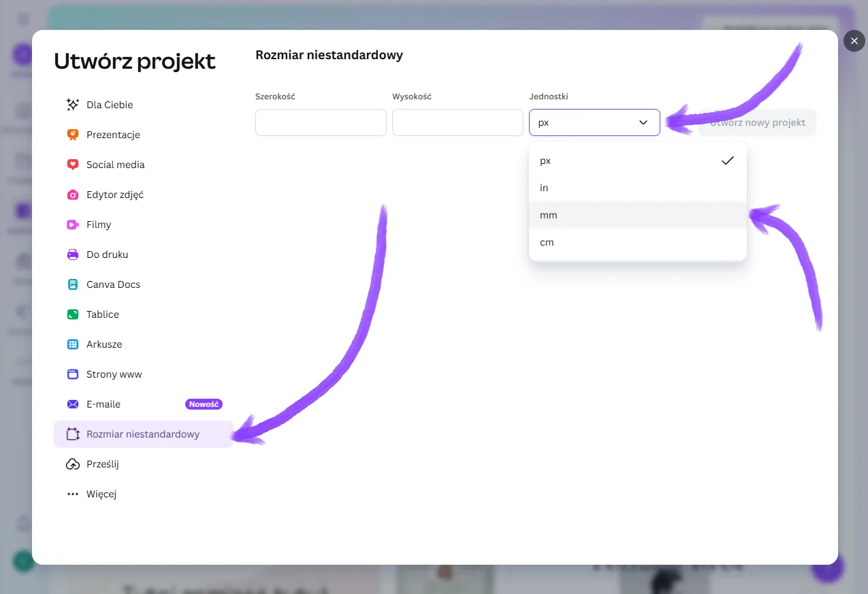
Task: Open the Strony www category
Action: [x=114, y=374]
